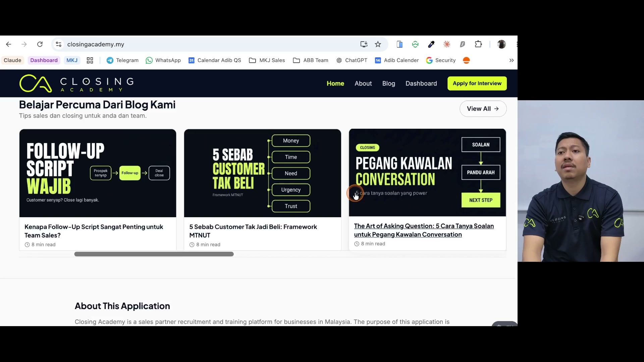Viewport: 644px width, 362px height.
Task: Bookmark this page with the star icon
Action: pos(378,44)
